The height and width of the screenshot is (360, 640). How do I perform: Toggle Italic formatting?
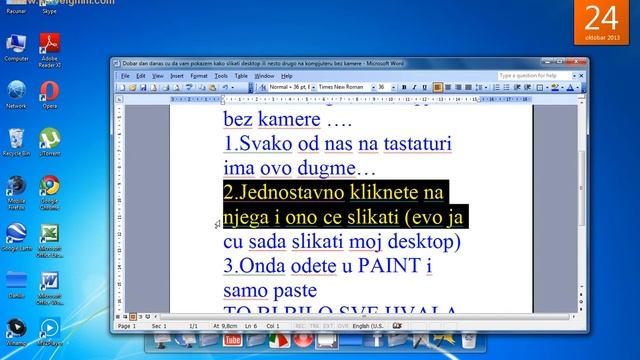pos(414,87)
